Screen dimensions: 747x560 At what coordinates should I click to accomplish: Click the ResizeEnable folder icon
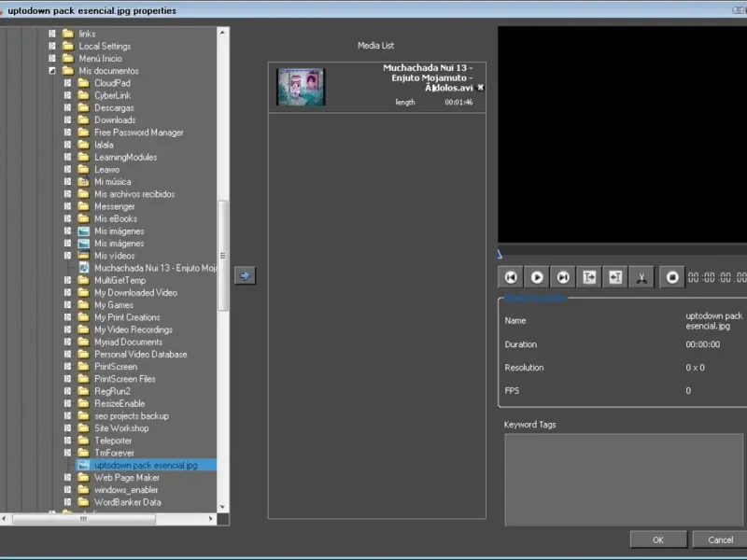83,404
